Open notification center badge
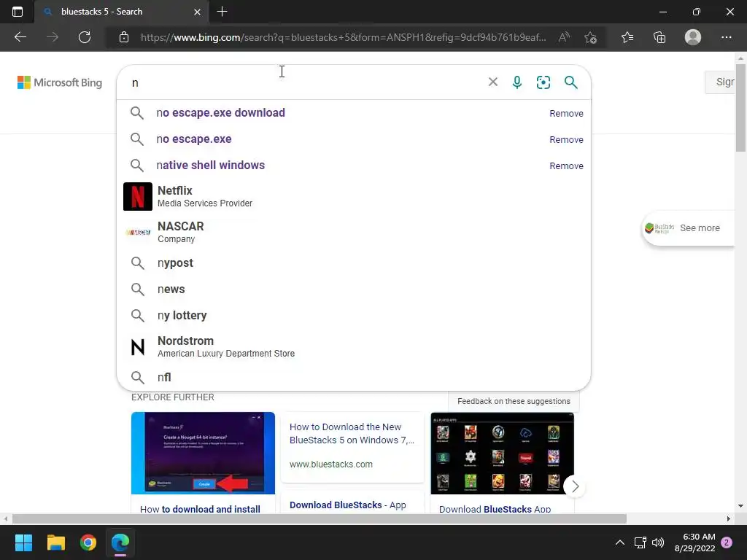Viewport: 747px width, 560px height. click(x=727, y=542)
